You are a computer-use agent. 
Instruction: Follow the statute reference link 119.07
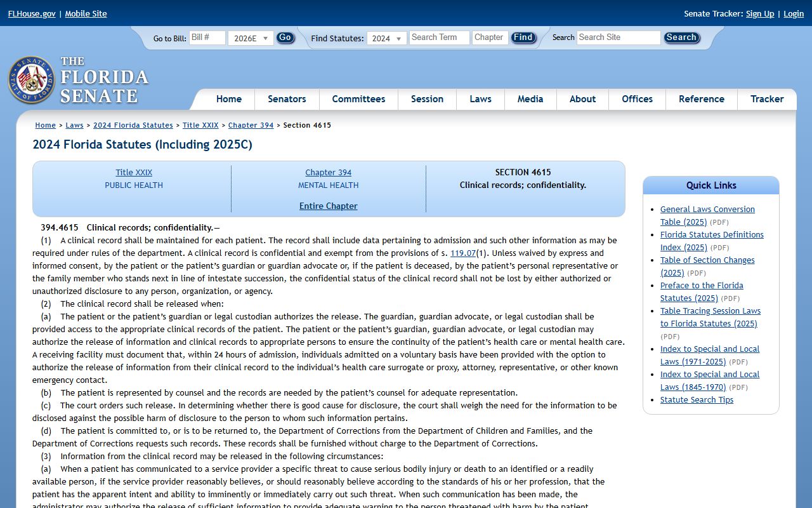pyautogui.click(x=463, y=253)
